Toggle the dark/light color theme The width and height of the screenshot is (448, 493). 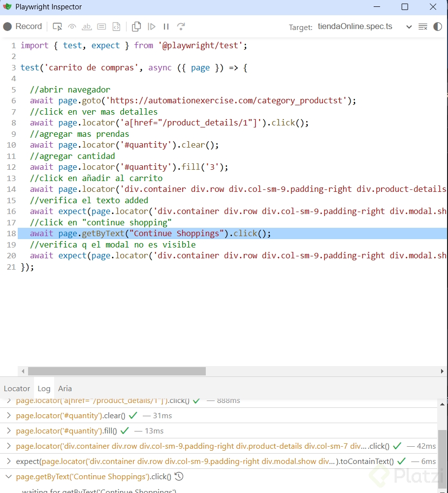pyautogui.click(x=438, y=27)
